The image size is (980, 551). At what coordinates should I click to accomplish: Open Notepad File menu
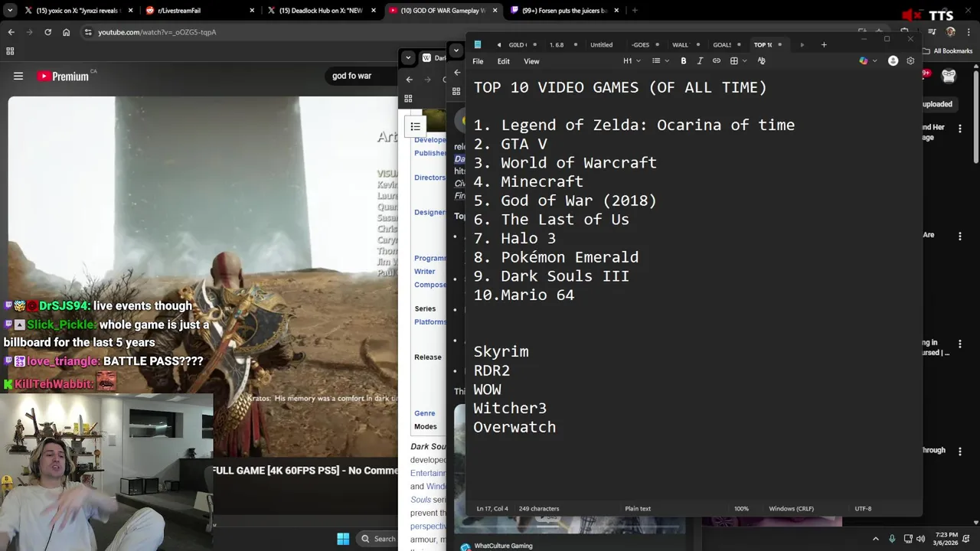(478, 61)
